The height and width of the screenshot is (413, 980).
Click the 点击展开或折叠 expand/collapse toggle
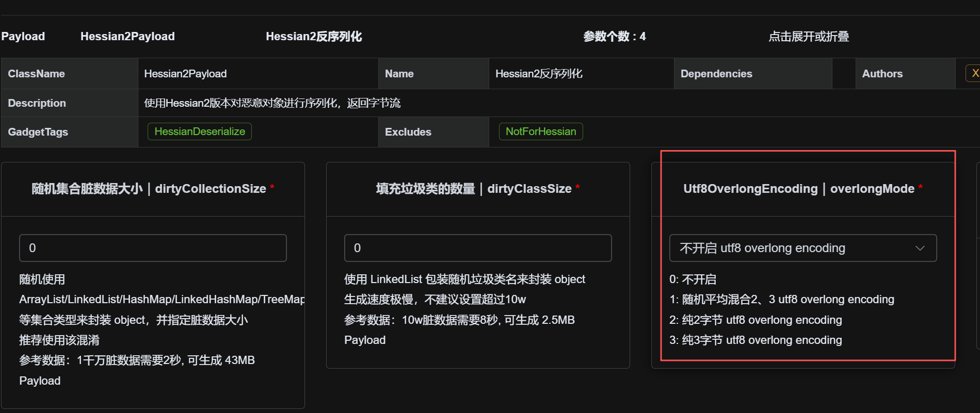[808, 37]
